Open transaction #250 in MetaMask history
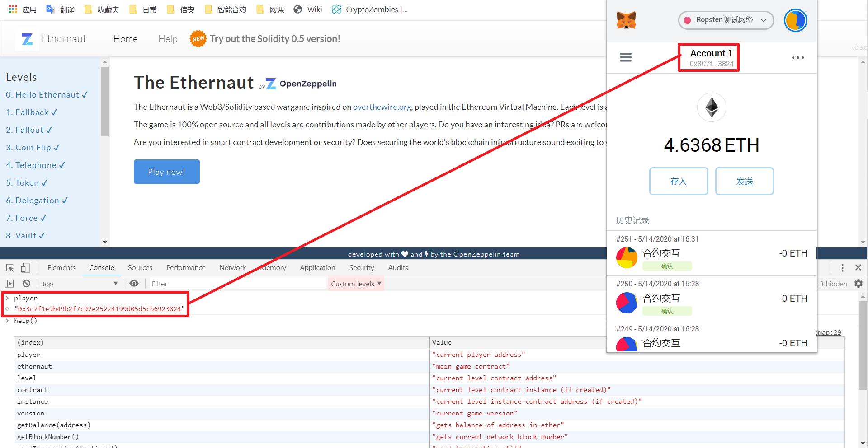 click(712, 298)
